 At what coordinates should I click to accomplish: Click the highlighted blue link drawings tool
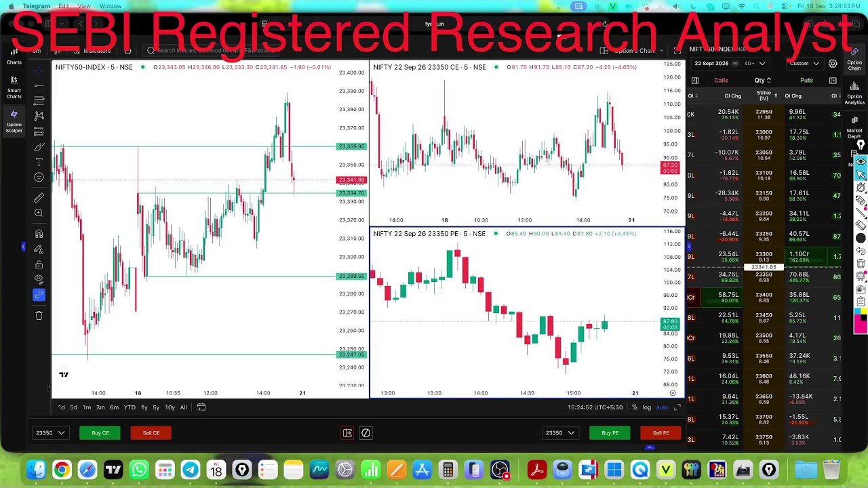(x=39, y=295)
